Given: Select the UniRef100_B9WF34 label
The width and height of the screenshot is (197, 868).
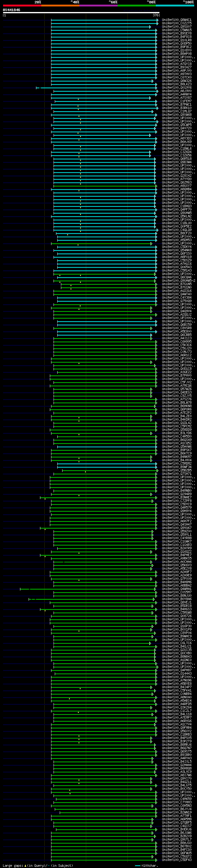Looking at the screenshot, I should (x=176, y=467).
